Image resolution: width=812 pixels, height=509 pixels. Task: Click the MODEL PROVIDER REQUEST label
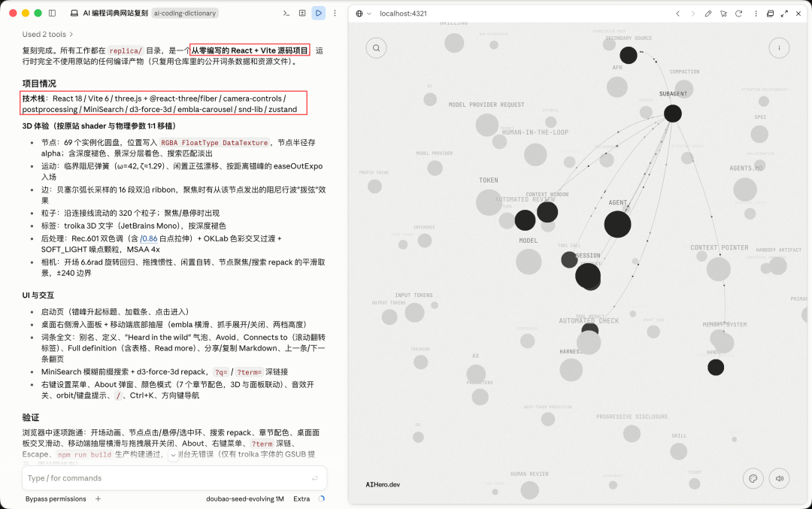486,105
